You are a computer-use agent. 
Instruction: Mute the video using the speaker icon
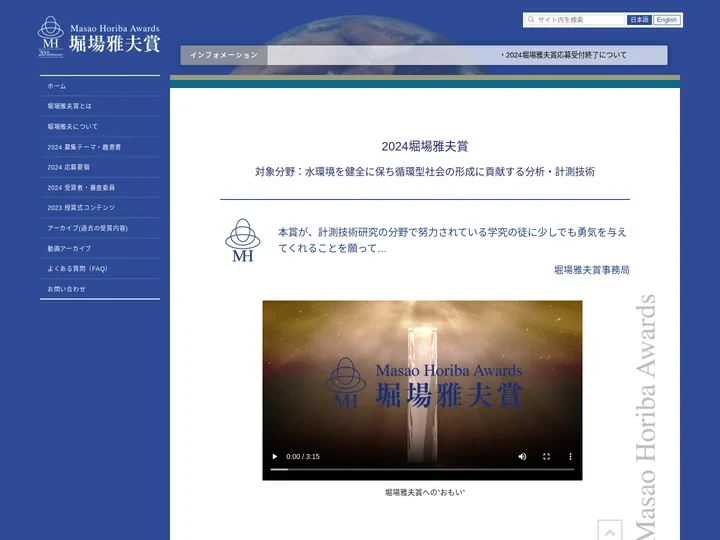click(522, 456)
